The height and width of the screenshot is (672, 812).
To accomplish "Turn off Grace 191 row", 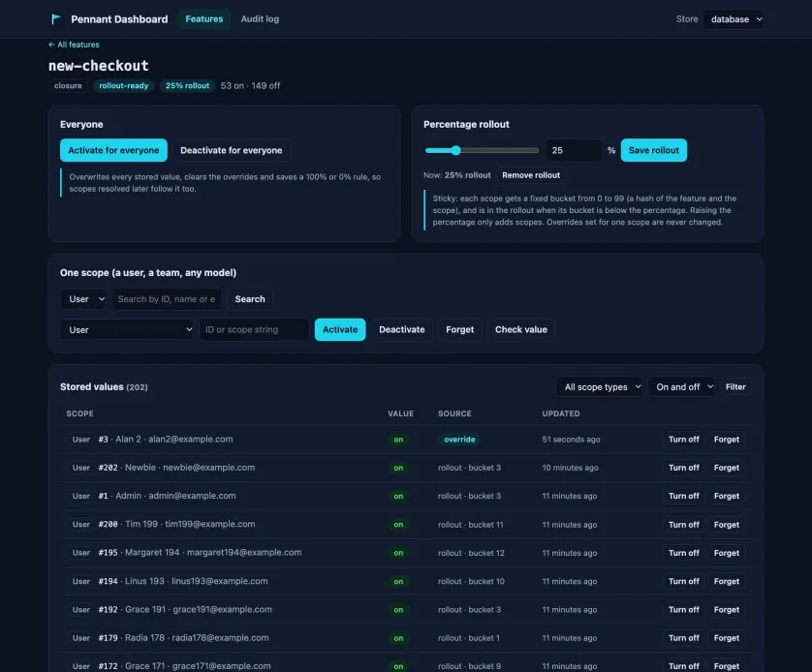I will [683, 609].
